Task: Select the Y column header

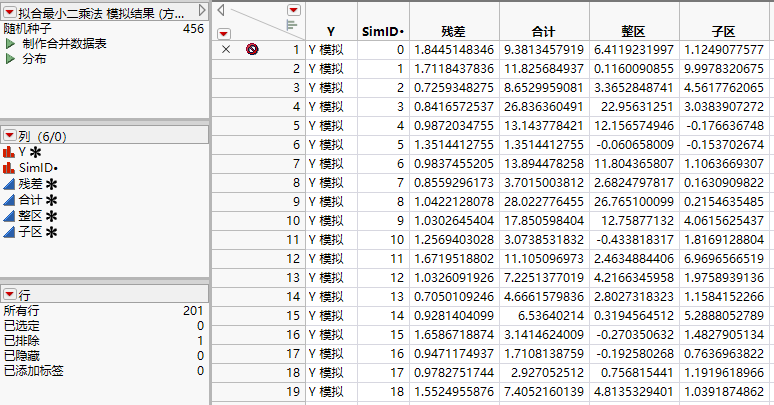Action: (331, 32)
